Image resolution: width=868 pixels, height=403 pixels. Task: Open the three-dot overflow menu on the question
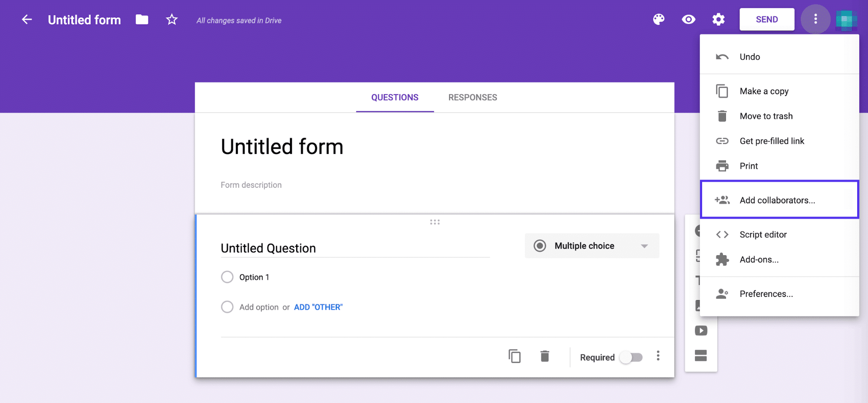tap(658, 356)
